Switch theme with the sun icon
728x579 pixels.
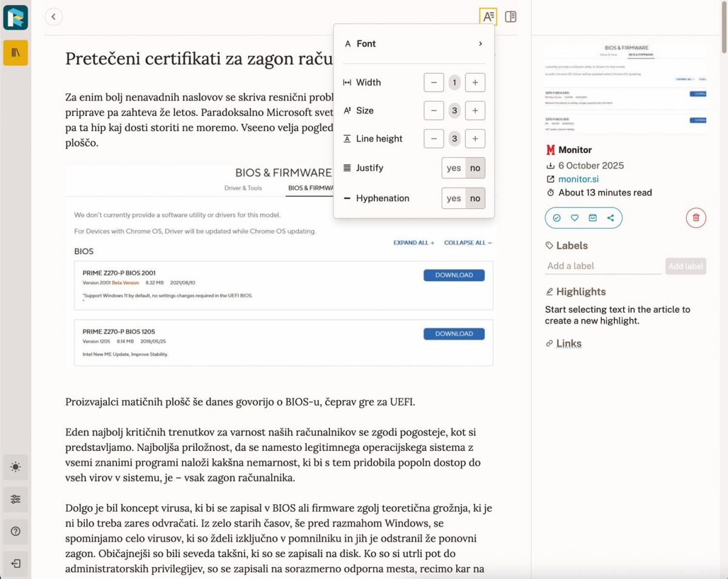pyautogui.click(x=16, y=467)
